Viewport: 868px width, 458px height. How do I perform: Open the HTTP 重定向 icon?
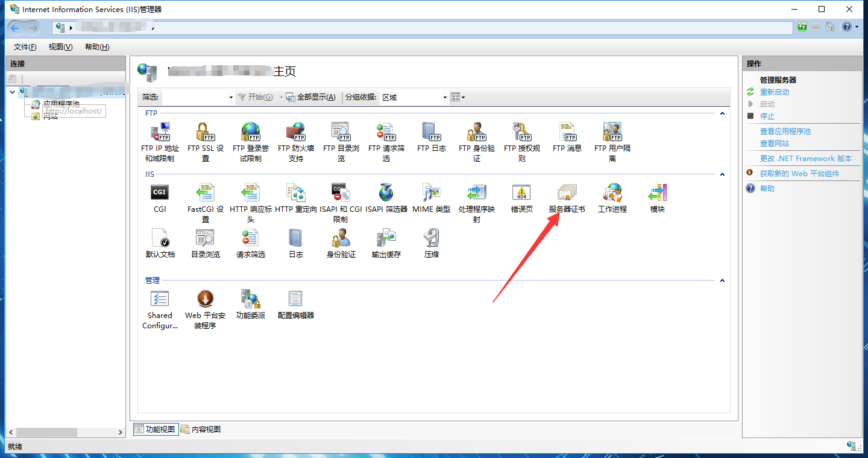[x=295, y=194]
